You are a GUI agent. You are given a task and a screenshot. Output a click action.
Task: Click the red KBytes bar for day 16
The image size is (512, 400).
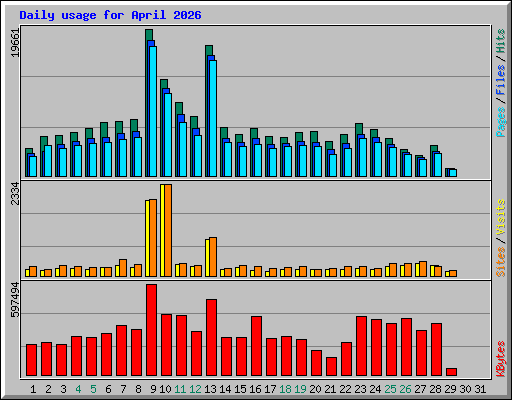click(x=256, y=346)
